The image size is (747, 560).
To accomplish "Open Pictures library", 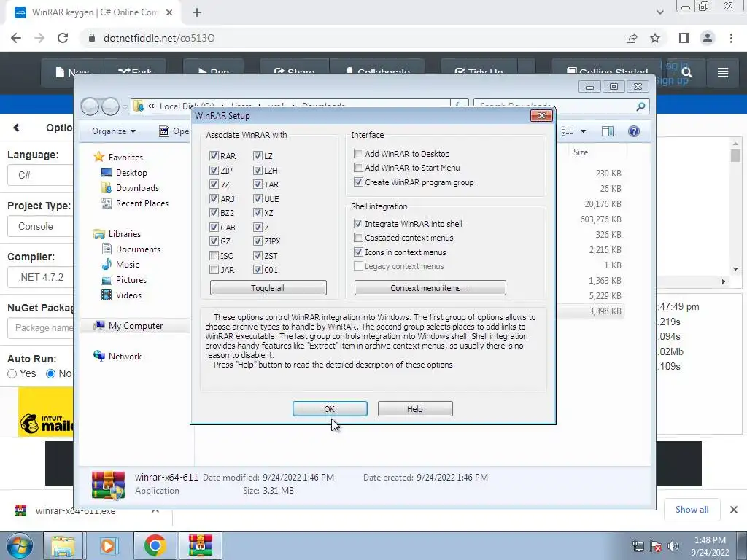I will pyautogui.click(x=131, y=279).
